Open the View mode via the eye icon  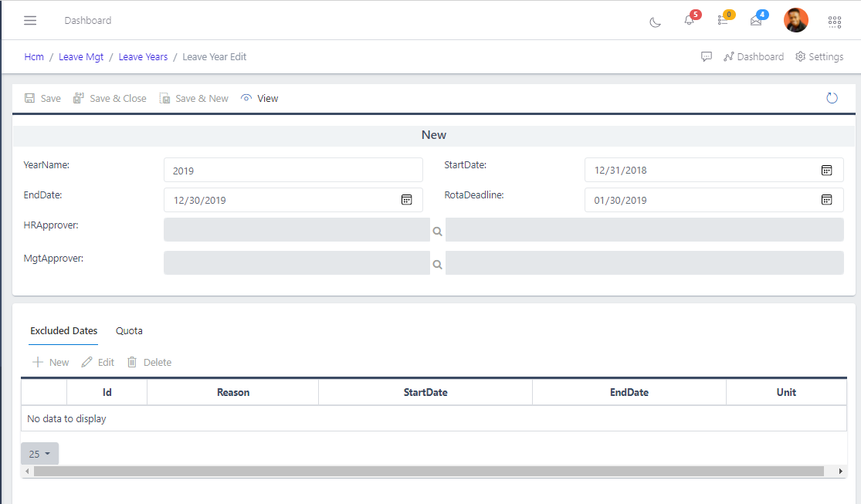point(259,98)
